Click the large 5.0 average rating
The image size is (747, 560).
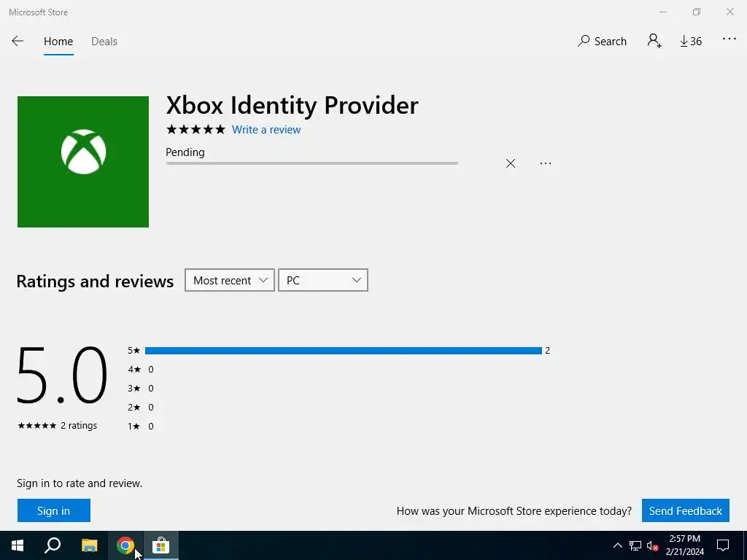[62, 375]
